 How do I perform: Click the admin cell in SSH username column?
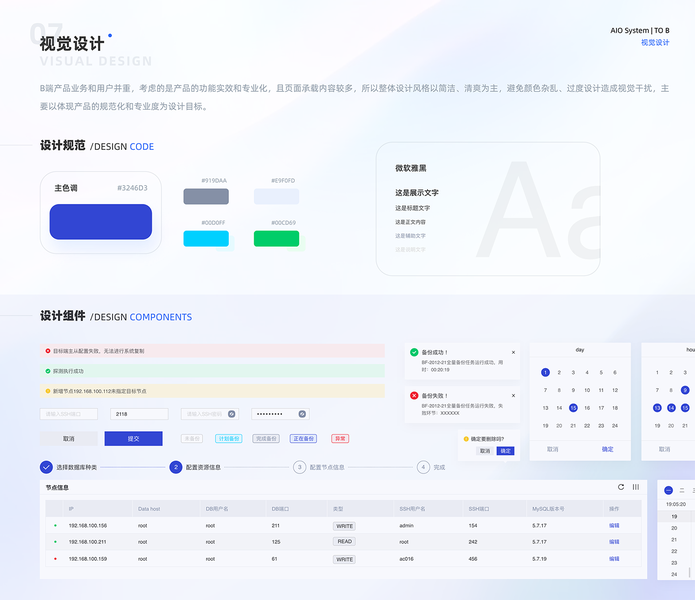tap(406, 526)
